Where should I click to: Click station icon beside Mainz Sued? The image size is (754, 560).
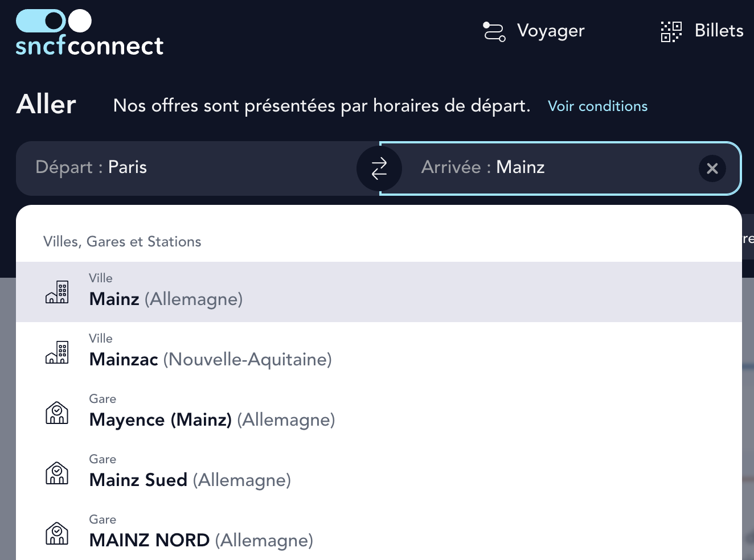tap(57, 473)
